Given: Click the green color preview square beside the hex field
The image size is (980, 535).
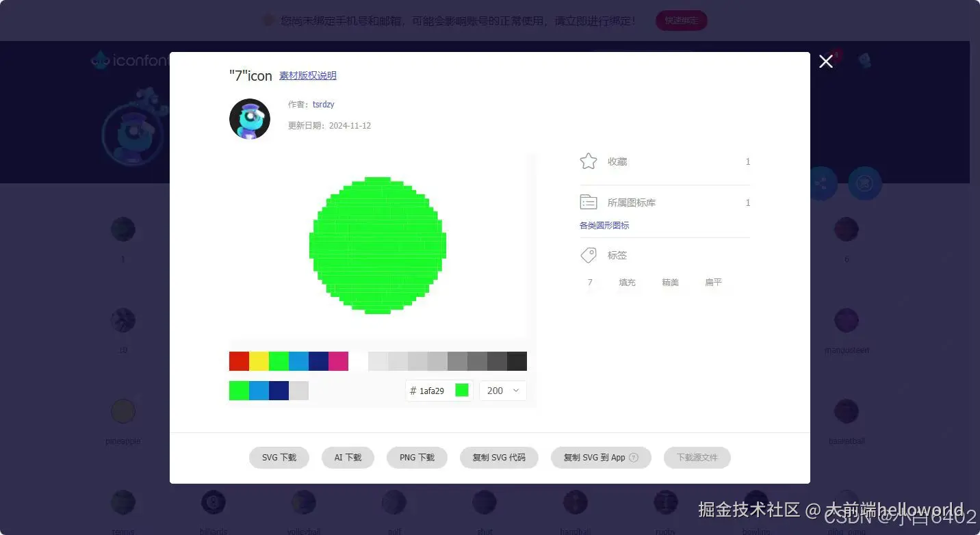Looking at the screenshot, I should pos(461,389).
